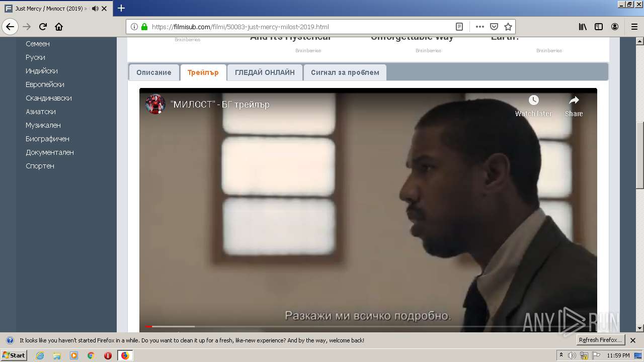The image size is (644, 362).
Task: Open the Firefox hamburger menu
Action: point(634,27)
